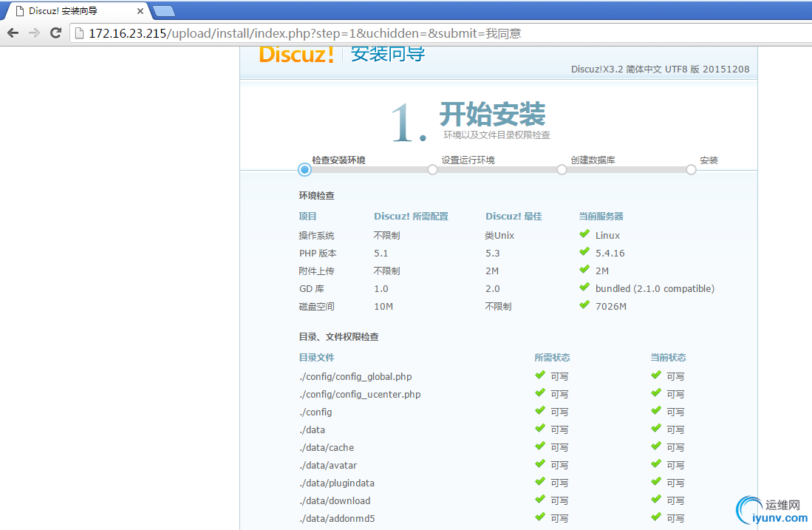The width and height of the screenshot is (812, 530).
Task: Click the Discuz! logo
Action: (x=296, y=55)
